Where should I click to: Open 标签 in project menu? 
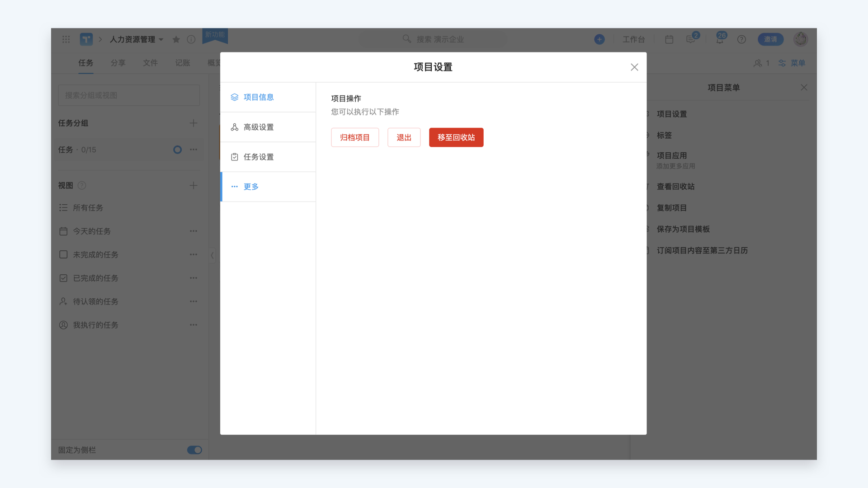coord(664,135)
